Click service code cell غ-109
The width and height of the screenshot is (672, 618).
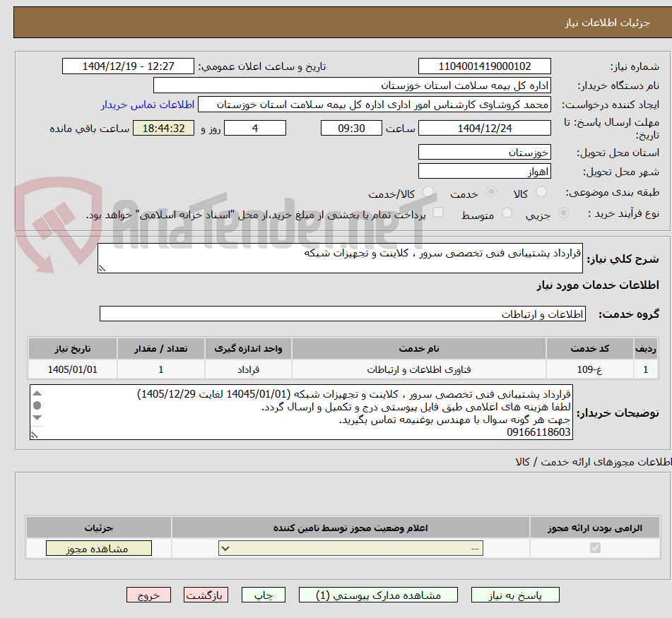[x=589, y=369]
